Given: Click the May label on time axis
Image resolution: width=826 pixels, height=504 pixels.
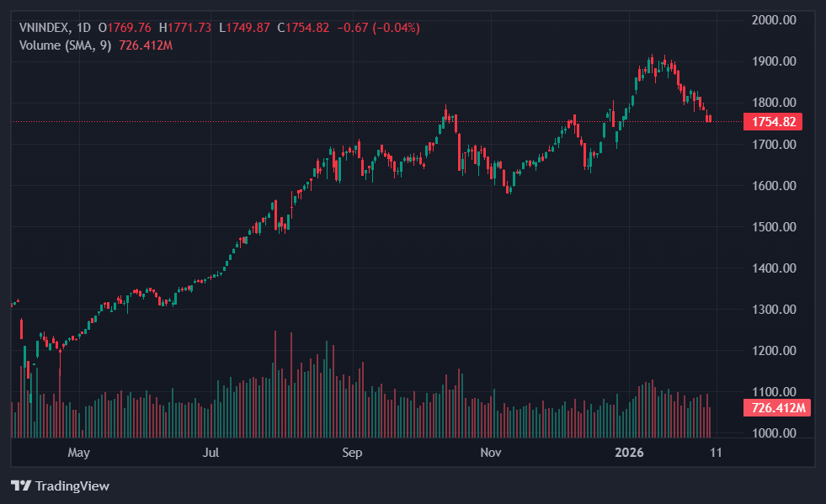Looking at the screenshot, I should click(x=78, y=454).
